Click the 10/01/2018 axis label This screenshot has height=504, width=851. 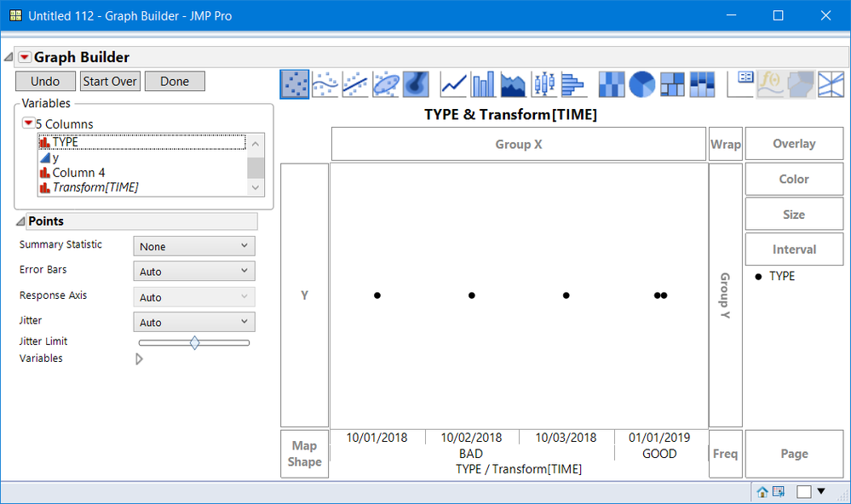point(377,438)
